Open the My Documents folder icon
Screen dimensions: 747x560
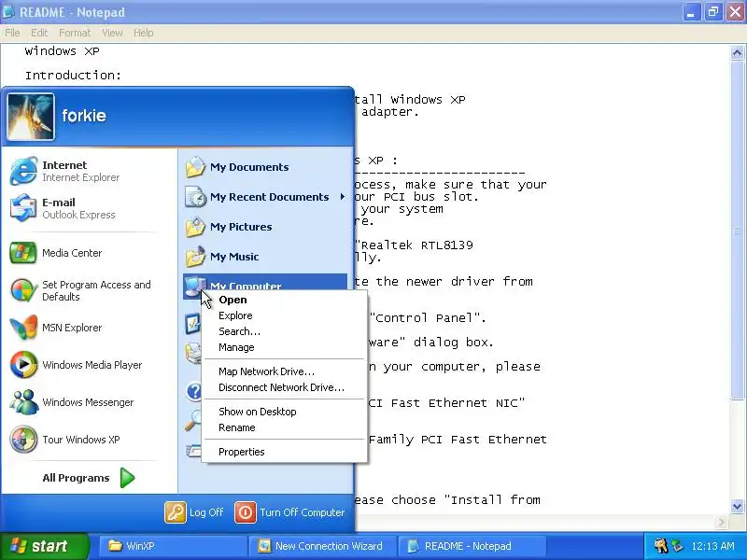[x=195, y=167]
